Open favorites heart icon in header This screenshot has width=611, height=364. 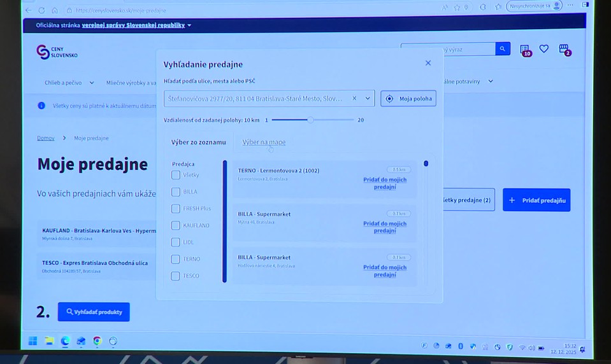click(544, 49)
